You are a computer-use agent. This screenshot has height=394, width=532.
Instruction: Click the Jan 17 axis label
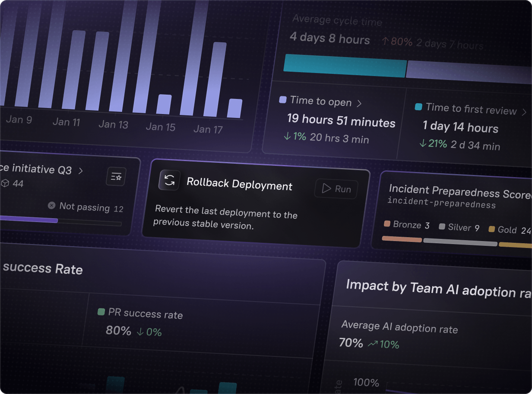[x=208, y=129]
